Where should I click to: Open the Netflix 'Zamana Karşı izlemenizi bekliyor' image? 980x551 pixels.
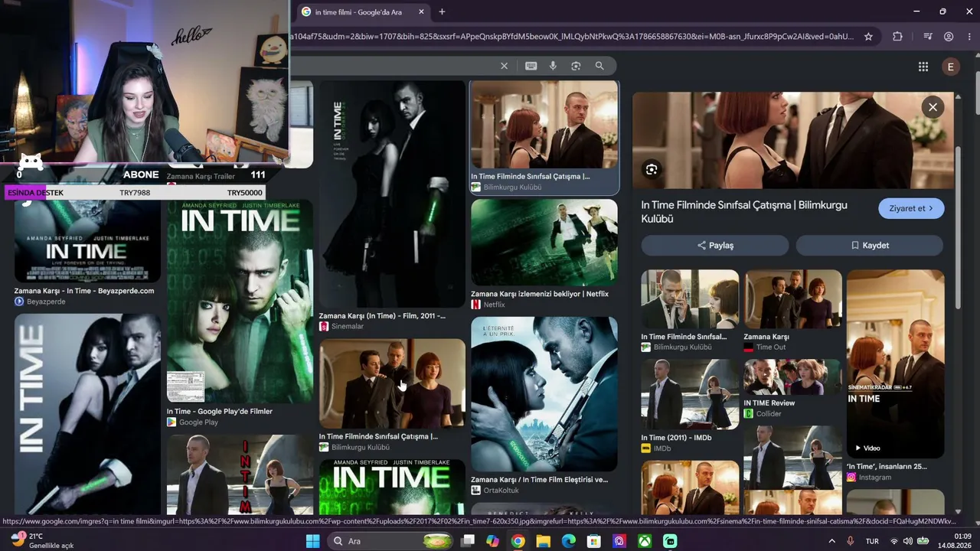(544, 243)
